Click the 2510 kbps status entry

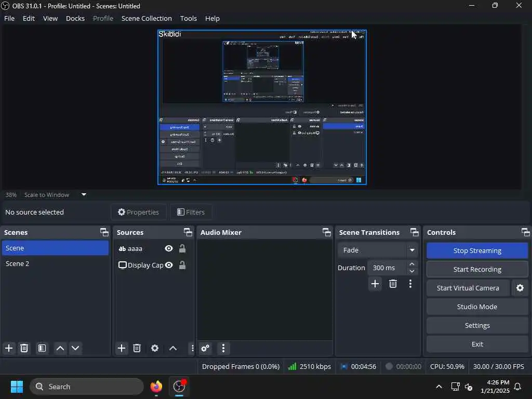(309, 366)
